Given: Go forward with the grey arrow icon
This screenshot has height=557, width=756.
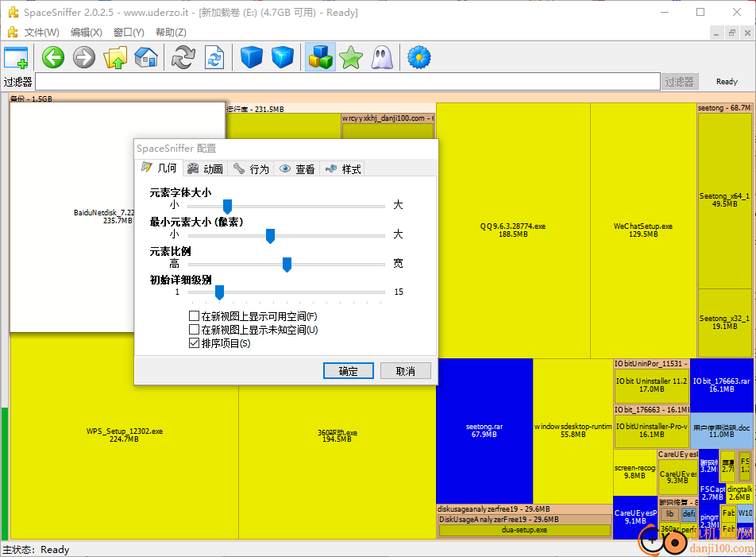Looking at the screenshot, I should click(84, 57).
